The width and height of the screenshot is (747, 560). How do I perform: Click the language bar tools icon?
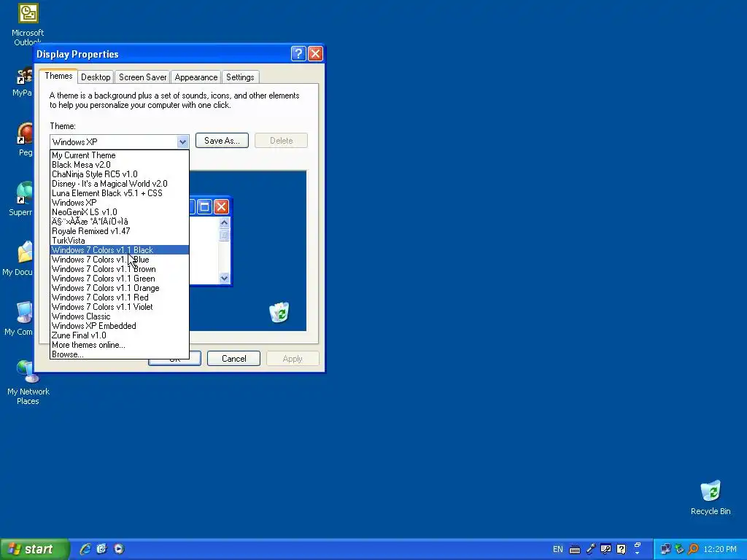606,549
